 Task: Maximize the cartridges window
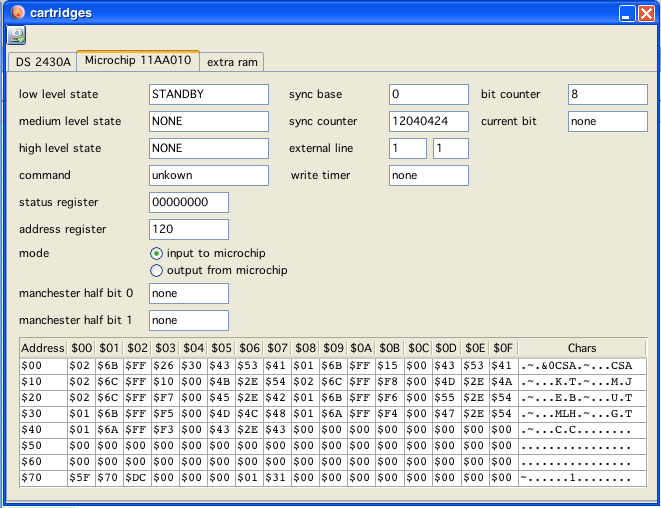[x=626, y=13]
